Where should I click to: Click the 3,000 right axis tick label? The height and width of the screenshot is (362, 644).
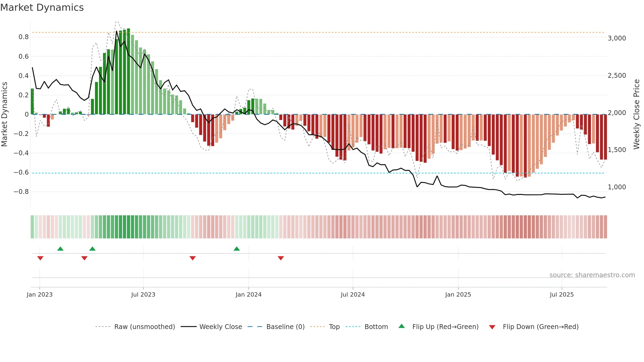point(617,38)
